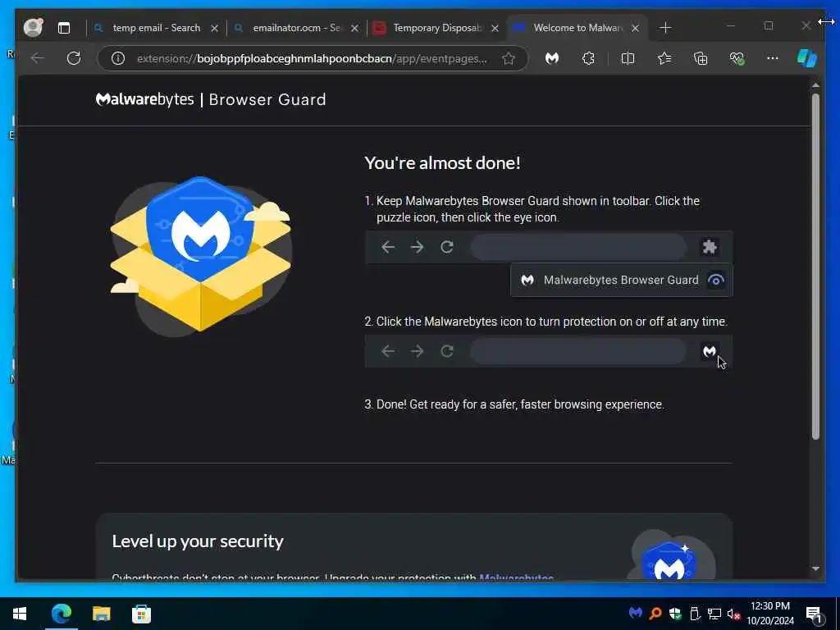Open a new browser tab

(665, 28)
